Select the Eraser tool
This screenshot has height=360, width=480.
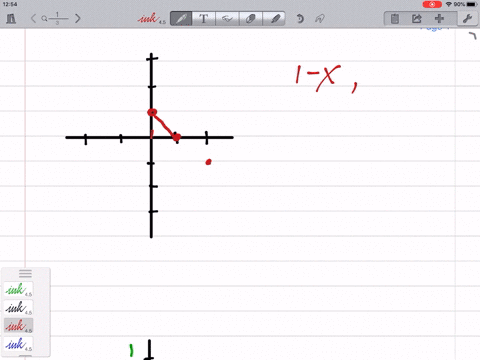251,18
